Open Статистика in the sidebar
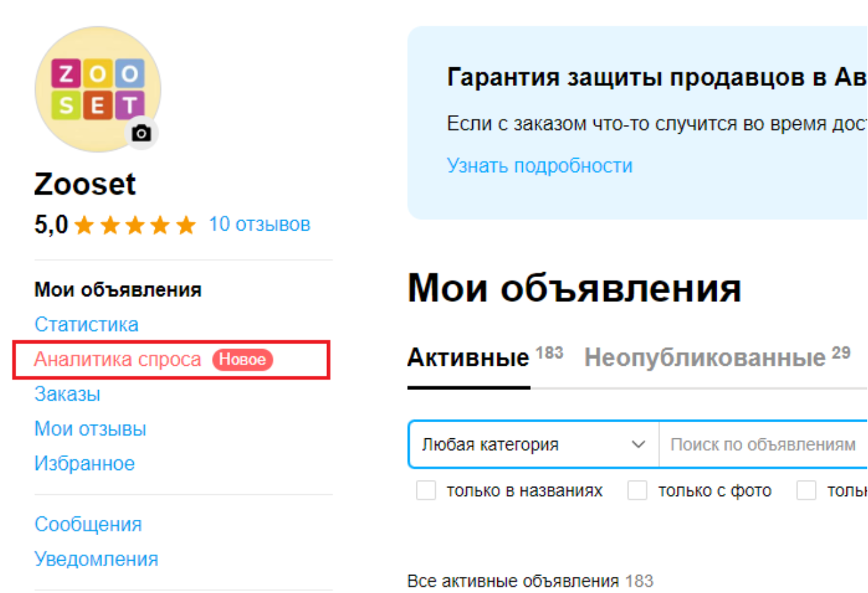 pyautogui.click(x=87, y=324)
